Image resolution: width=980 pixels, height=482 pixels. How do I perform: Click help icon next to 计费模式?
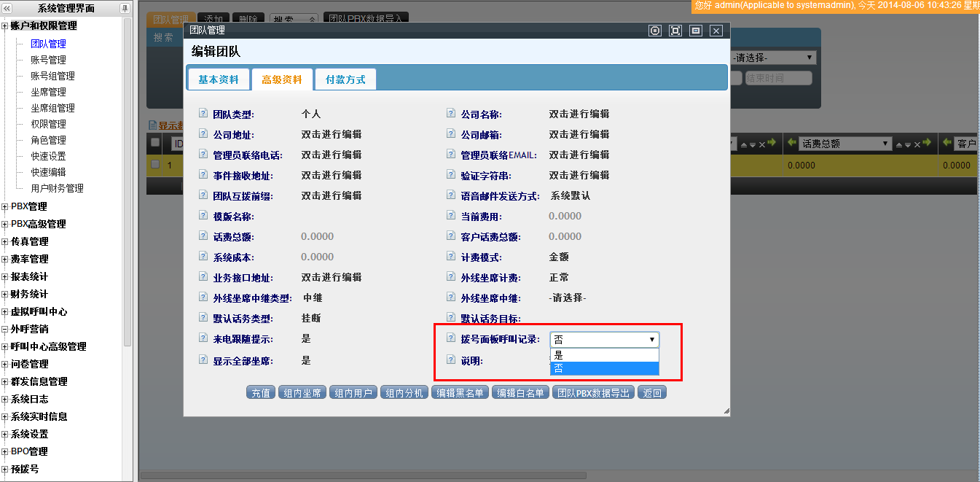[x=450, y=257]
